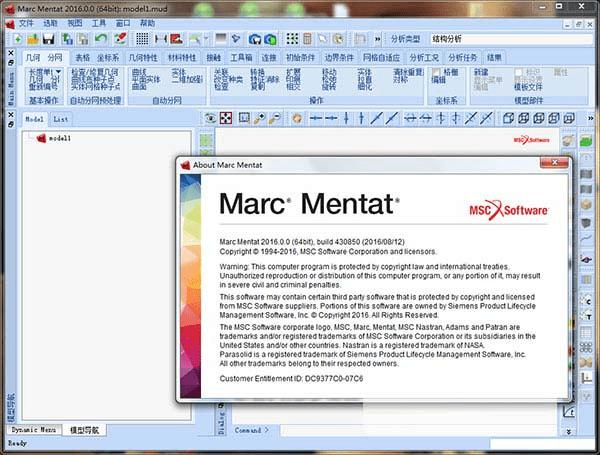Switch to the 分析工况 tab
The width and height of the screenshot is (600, 455).
coord(424,58)
